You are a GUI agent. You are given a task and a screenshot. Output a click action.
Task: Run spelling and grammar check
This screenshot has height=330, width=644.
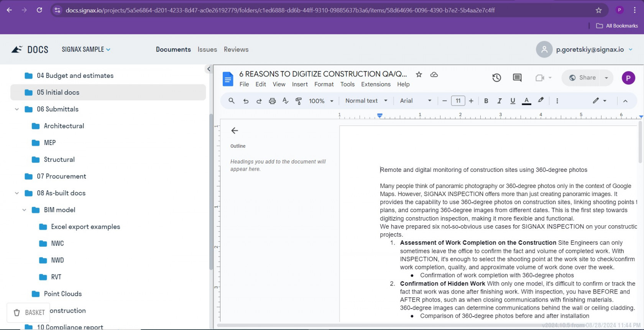285,101
